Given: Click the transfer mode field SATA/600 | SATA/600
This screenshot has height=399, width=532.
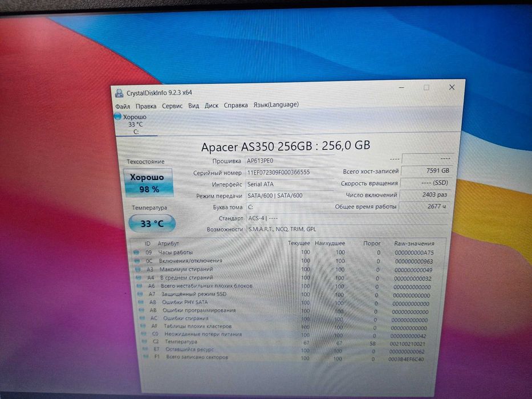Looking at the screenshot, I should [x=290, y=196].
